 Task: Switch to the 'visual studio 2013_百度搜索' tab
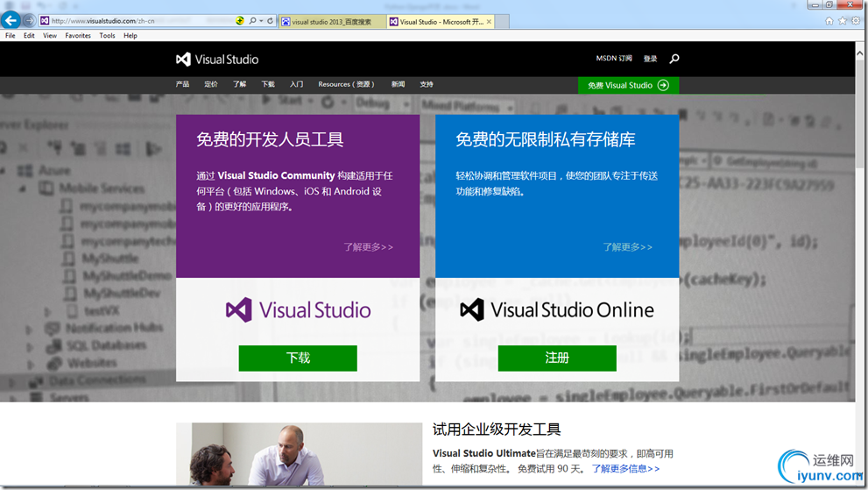tap(333, 22)
